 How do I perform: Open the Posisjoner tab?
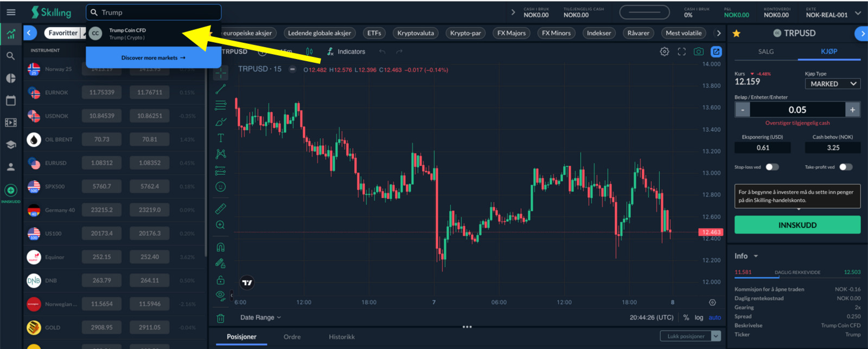[241, 337]
